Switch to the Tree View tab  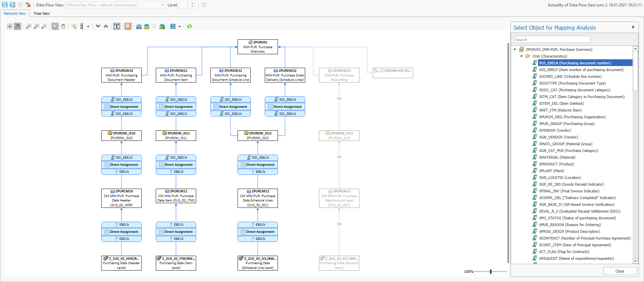[x=41, y=13]
